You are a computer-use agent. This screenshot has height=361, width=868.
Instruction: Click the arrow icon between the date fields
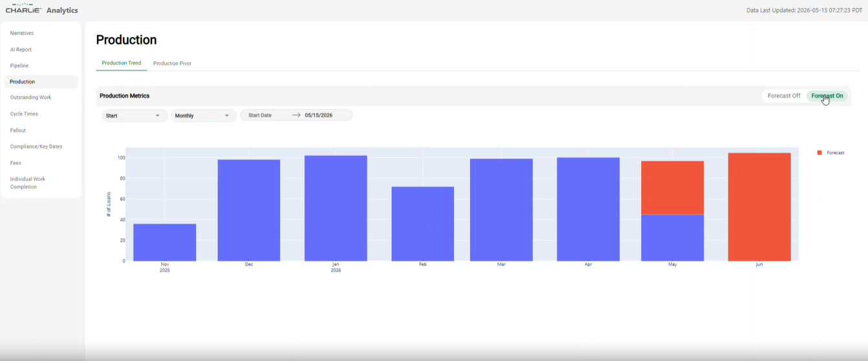[x=296, y=115]
